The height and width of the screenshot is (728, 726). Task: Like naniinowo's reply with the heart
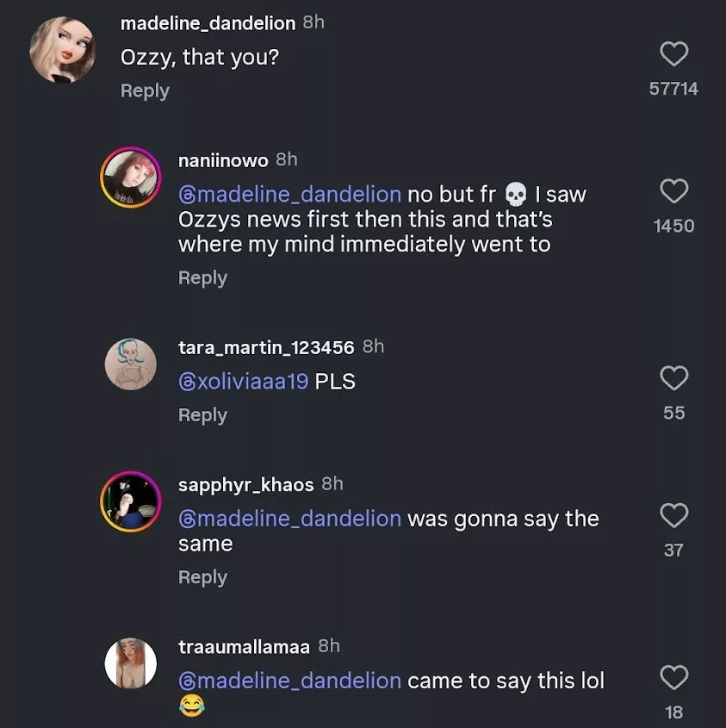pyautogui.click(x=673, y=191)
